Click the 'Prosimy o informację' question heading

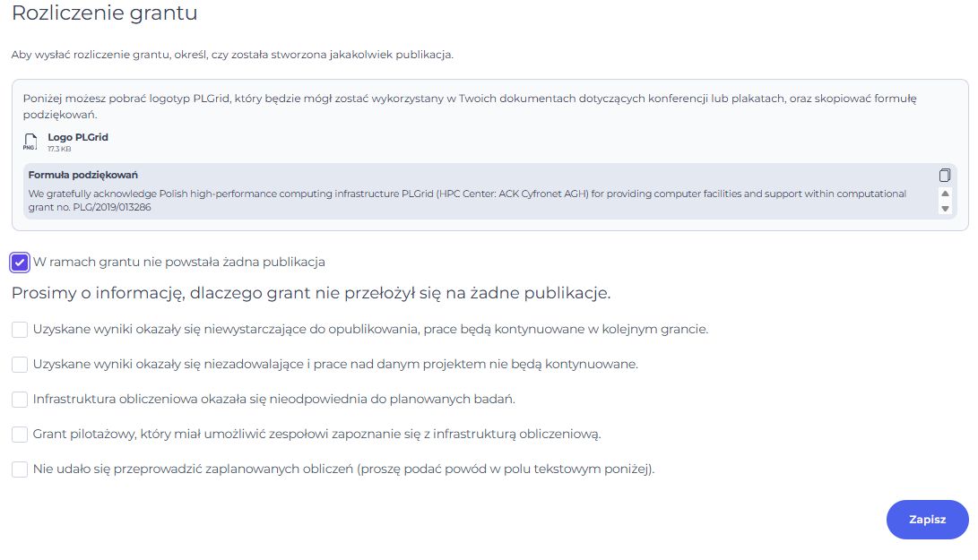(310, 293)
